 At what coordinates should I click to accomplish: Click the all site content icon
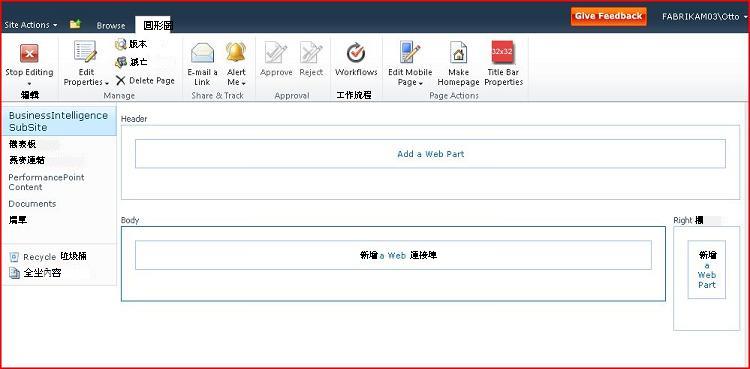click(x=14, y=273)
